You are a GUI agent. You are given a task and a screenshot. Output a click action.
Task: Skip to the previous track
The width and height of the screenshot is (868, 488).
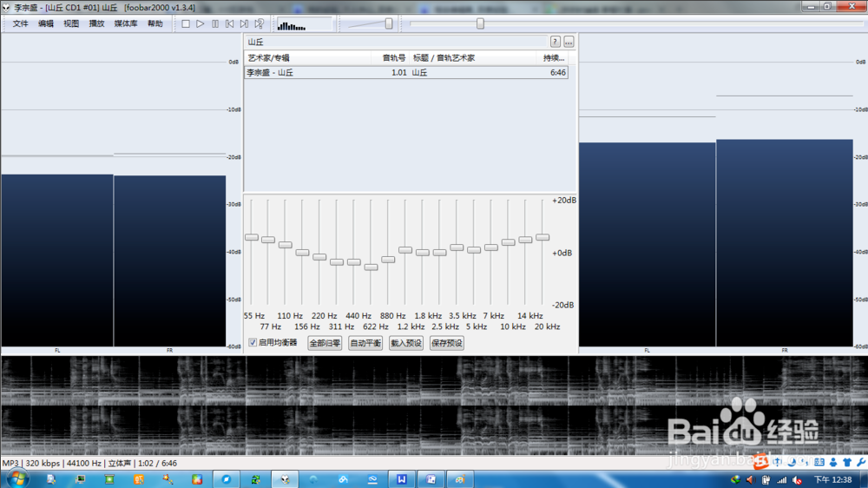pos(229,24)
